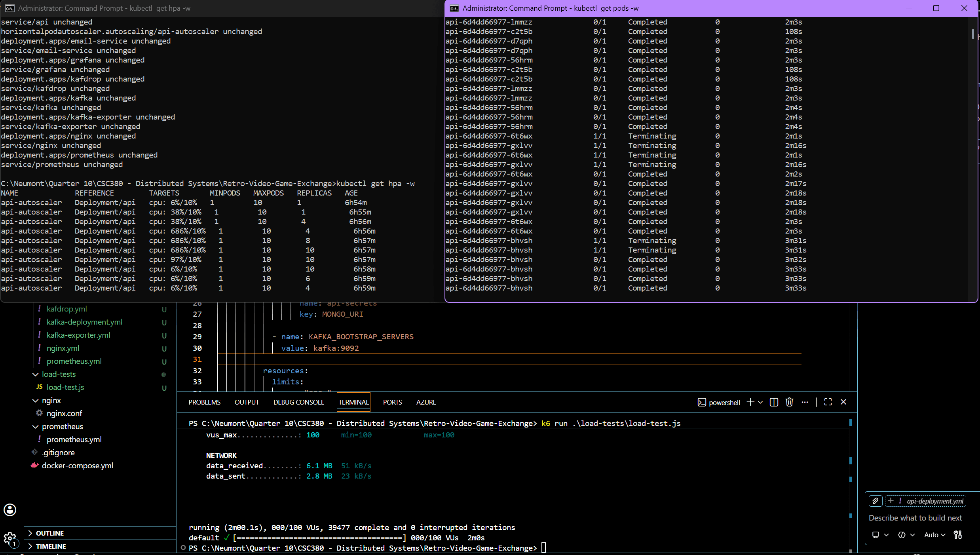Maximize the terminal panel size
The image size is (980, 555).
point(828,402)
